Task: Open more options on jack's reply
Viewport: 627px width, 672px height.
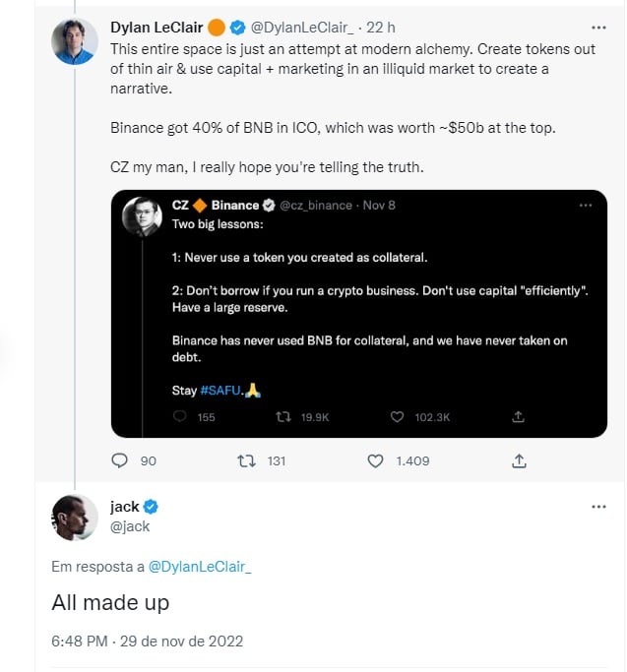Action: (x=598, y=507)
